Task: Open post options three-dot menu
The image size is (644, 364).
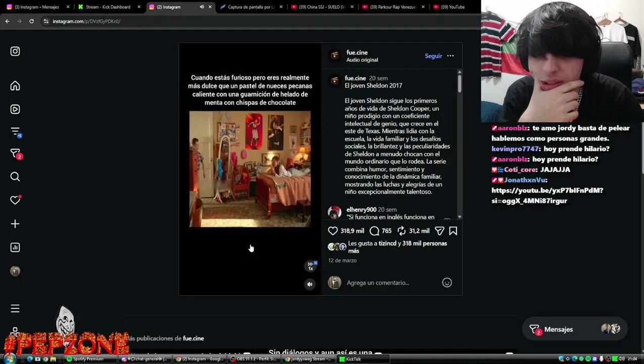Action: pos(451,56)
